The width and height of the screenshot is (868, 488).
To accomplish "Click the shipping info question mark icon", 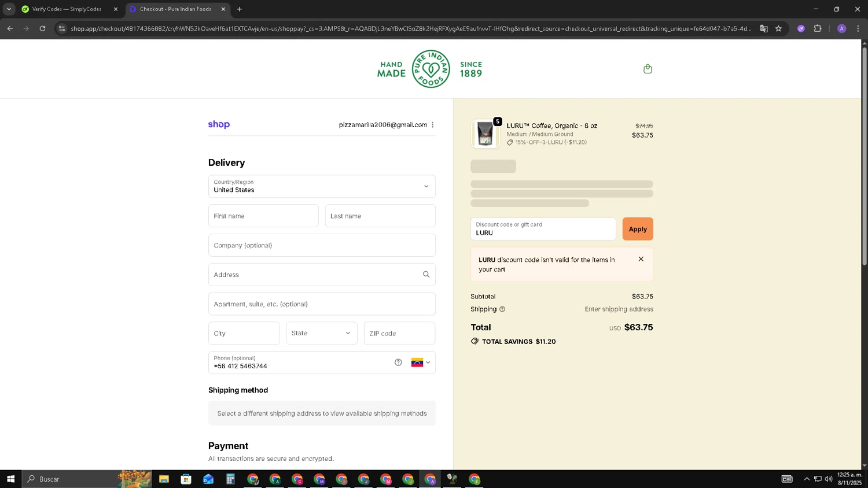I will 502,309.
